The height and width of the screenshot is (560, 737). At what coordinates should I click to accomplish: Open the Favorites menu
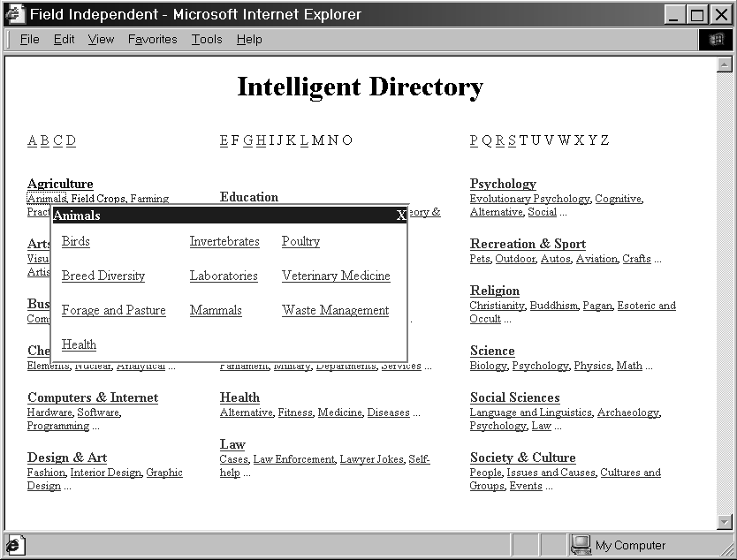[x=152, y=40]
